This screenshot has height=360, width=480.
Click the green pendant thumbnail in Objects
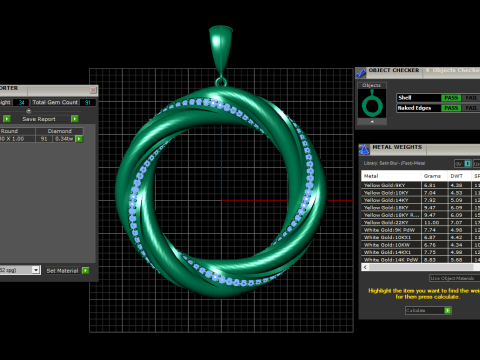[372, 104]
